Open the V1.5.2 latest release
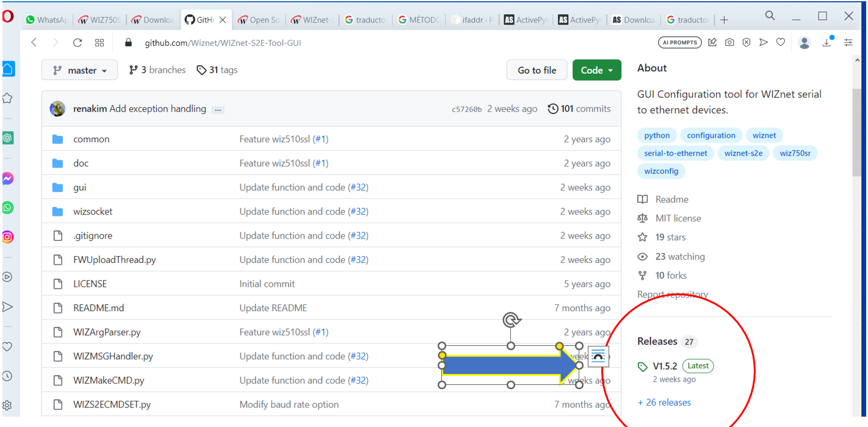The height and width of the screenshot is (427, 868). 665,366
